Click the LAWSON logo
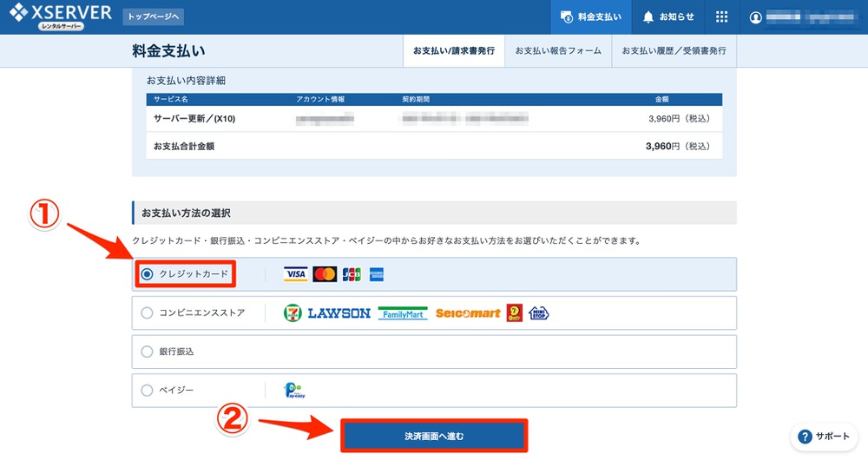Image resolution: width=868 pixels, height=460 pixels. coord(339,313)
